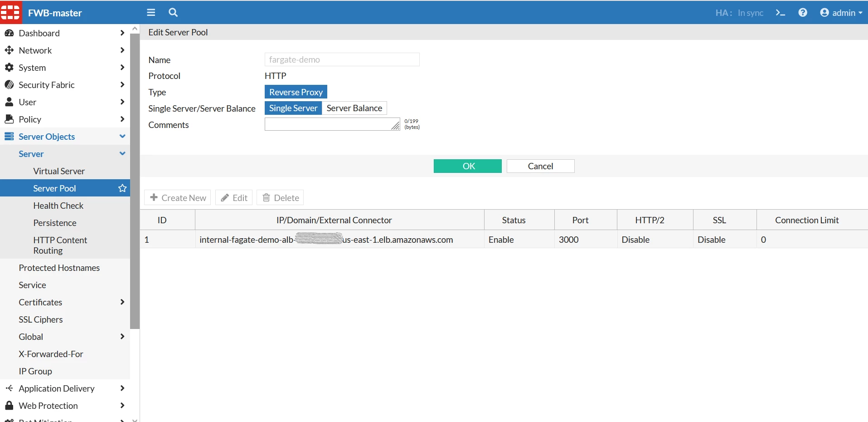
Task: Select Single Server option
Action: [x=293, y=108]
